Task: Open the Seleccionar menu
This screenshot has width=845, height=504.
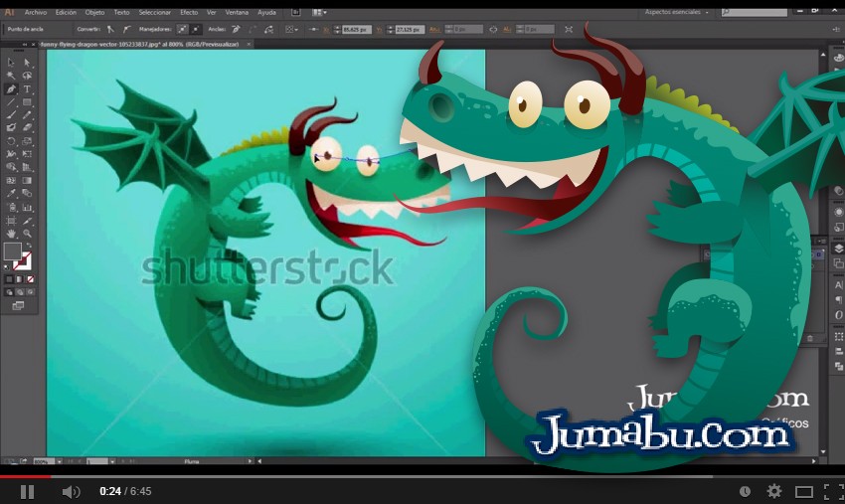Action: (155, 12)
